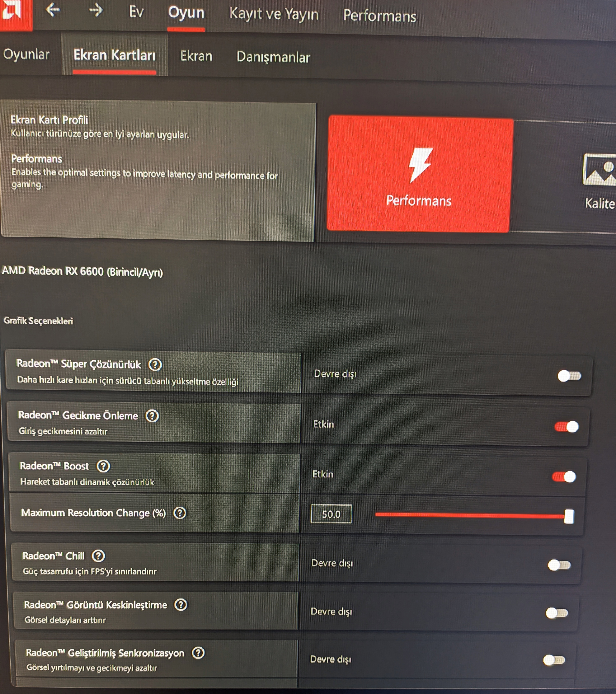Click AMD Radeon RX 6600 (Birincil/Ayrı) heading
Viewport: 616px width, 694px height.
pos(83,272)
